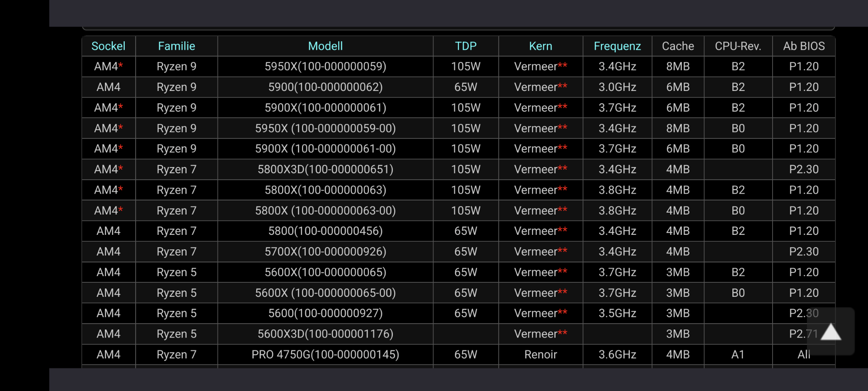The image size is (868, 391).
Task: Click Ryzen 5 in the 5600(100-000000927) row
Action: pyautogui.click(x=176, y=313)
